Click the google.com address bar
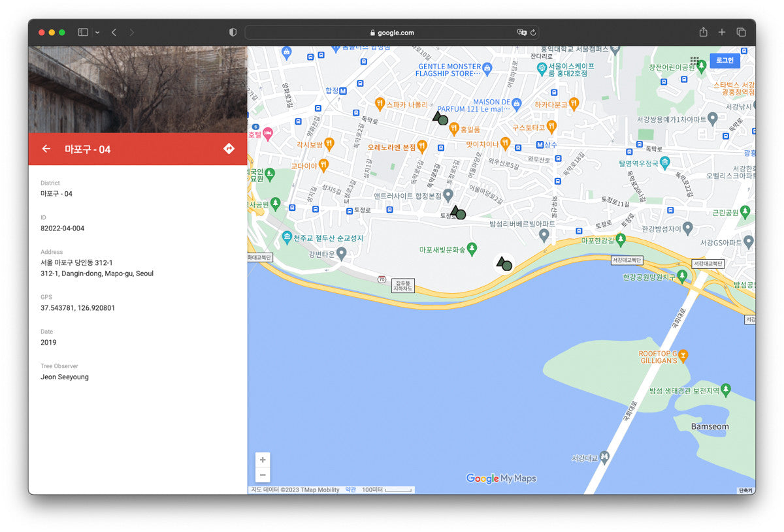This screenshot has height=532, width=784. [392, 33]
